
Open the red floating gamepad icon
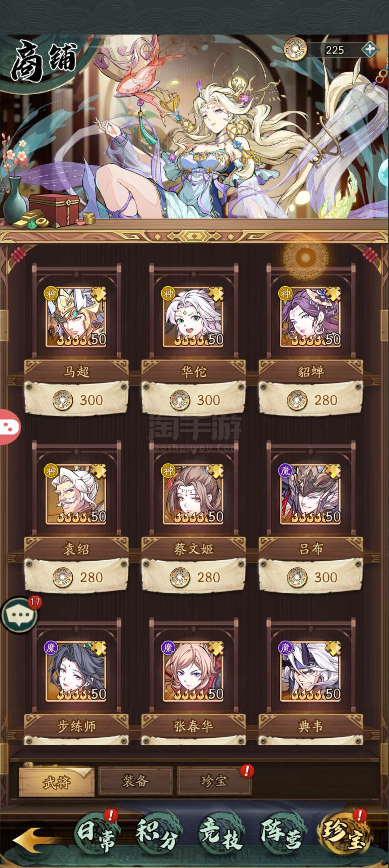pos(9,427)
